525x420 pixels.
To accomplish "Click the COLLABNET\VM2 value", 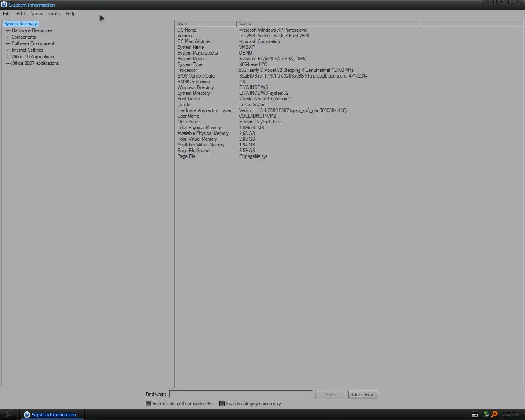I will [258, 116].
